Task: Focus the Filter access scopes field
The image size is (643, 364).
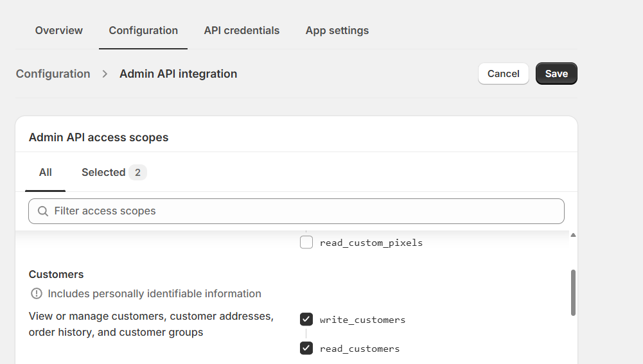Action: tap(296, 211)
